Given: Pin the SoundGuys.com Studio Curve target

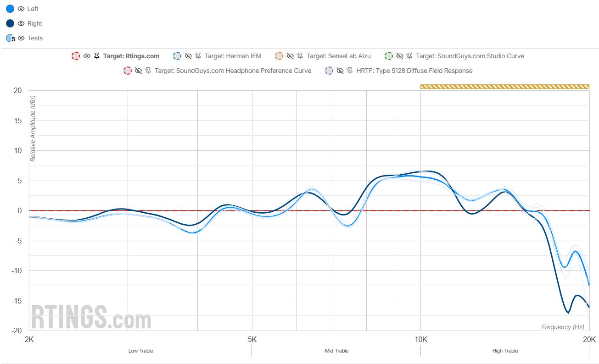Looking at the screenshot, I should [409, 56].
